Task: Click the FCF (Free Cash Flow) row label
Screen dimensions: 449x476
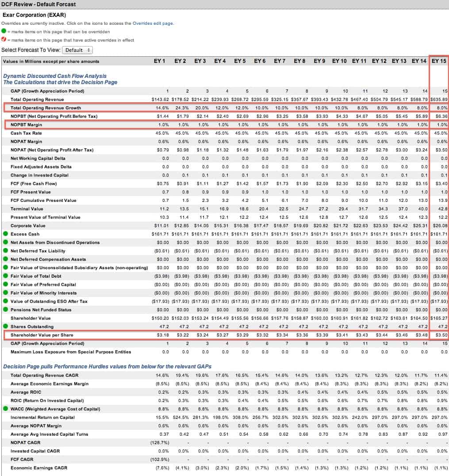Action: point(34,184)
